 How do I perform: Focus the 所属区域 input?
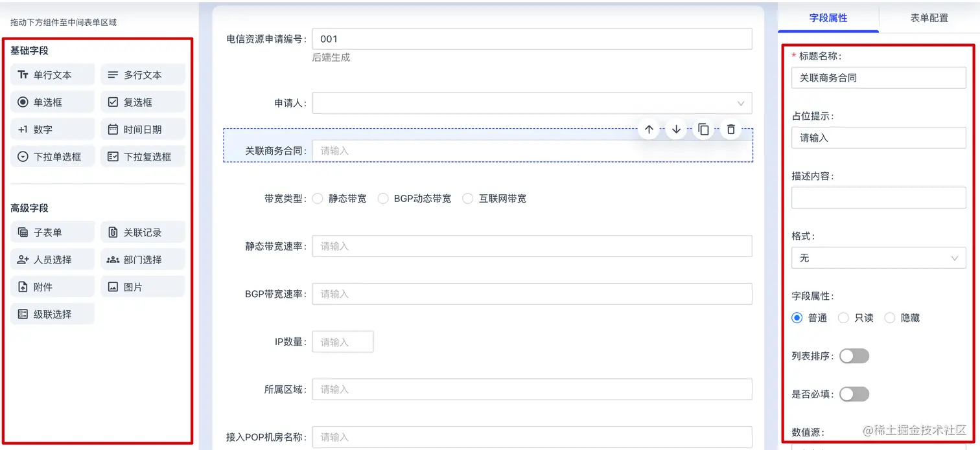coord(532,389)
